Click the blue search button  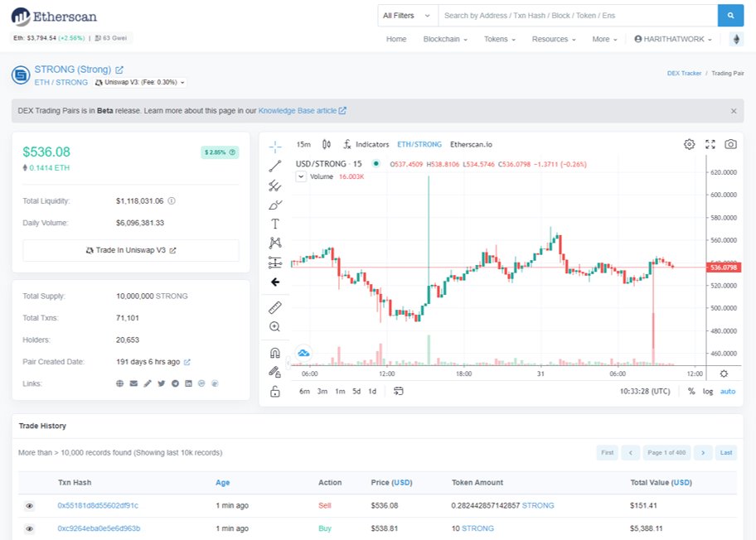pos(730,16)
